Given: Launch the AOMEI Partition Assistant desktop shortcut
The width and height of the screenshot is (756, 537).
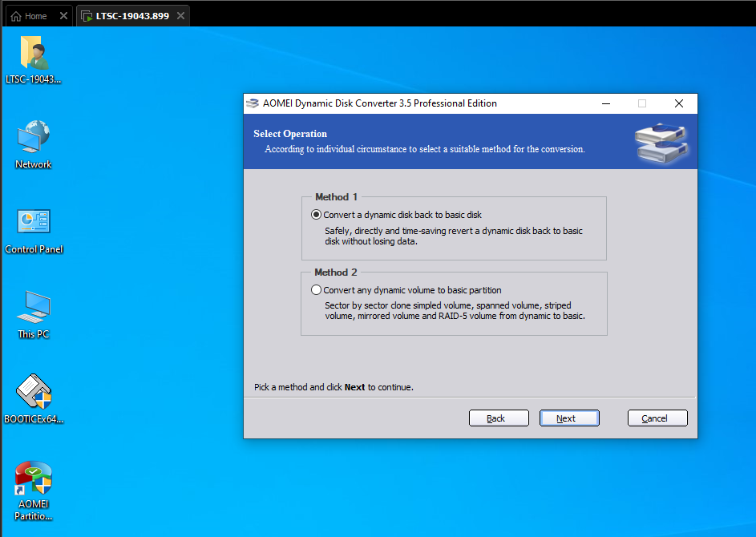Looking at the screenshot, I should click(x=33, y=491).
